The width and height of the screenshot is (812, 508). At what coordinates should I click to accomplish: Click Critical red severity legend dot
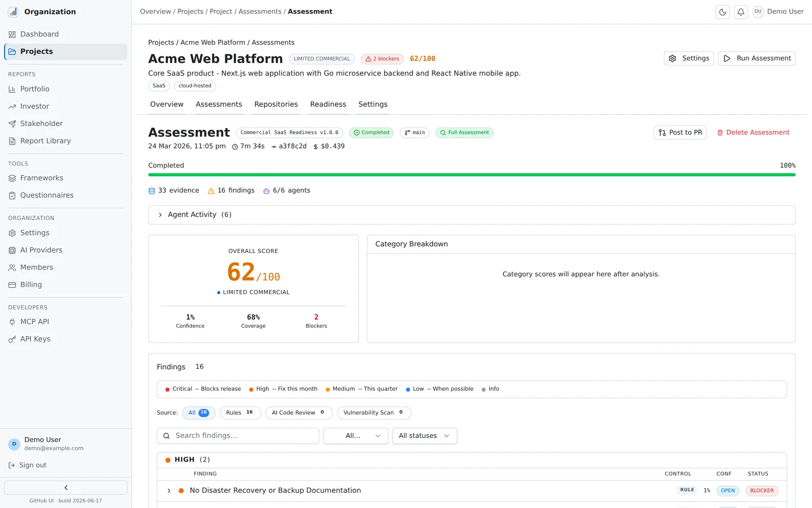pos(167,390)
